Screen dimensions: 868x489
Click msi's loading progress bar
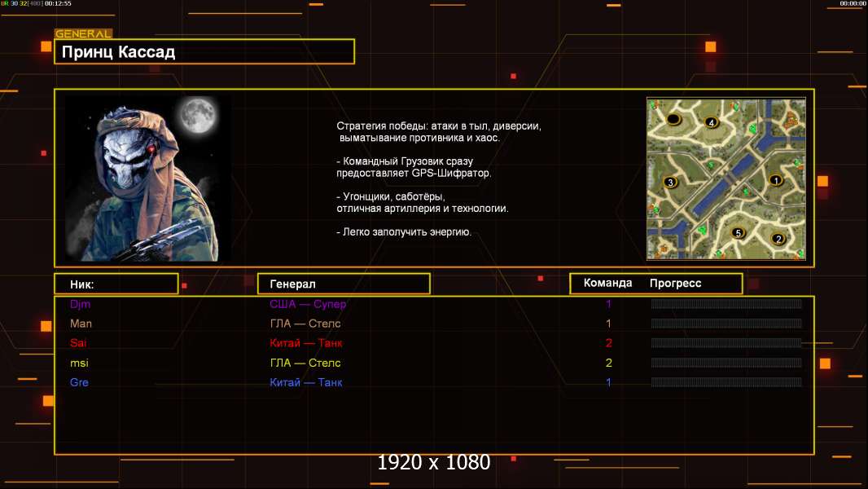[726, 363]
